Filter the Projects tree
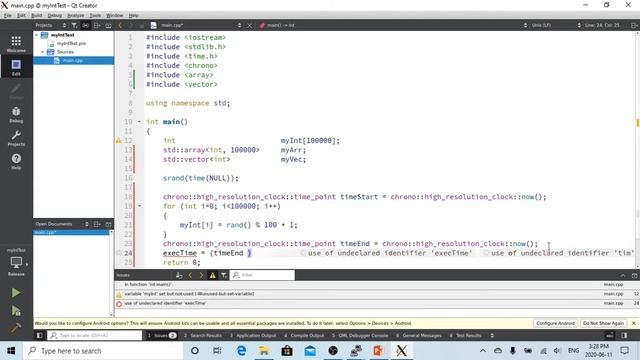 coord(74,25)
